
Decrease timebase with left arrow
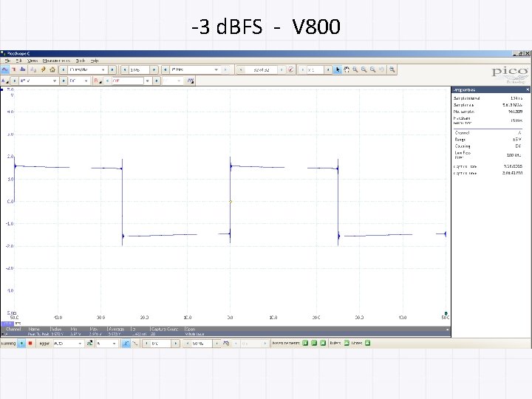(x=63, y=69)
